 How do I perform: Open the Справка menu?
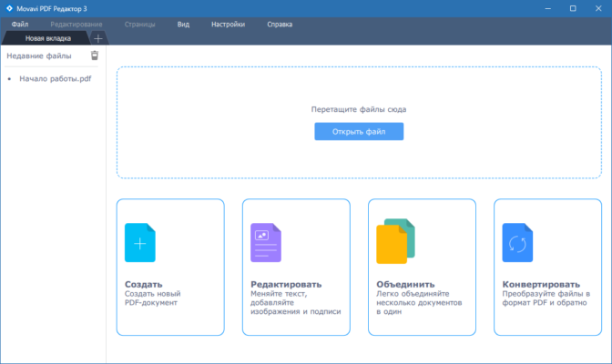(280, 25)
